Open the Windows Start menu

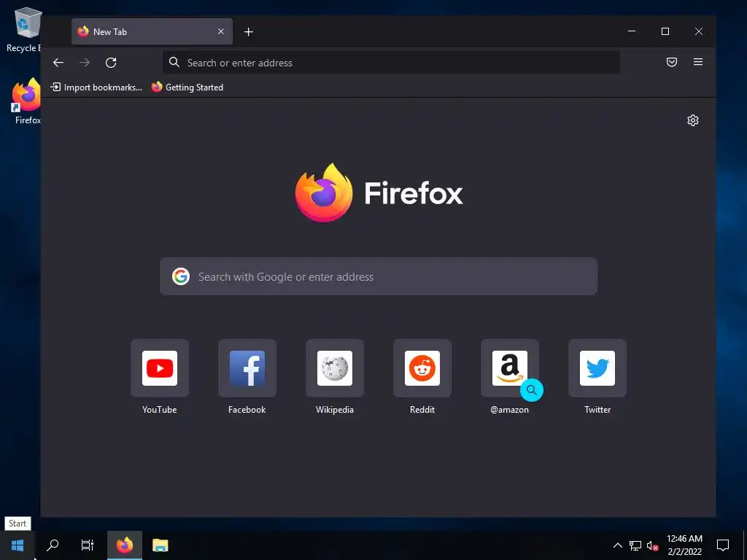(x=18, y=545)
